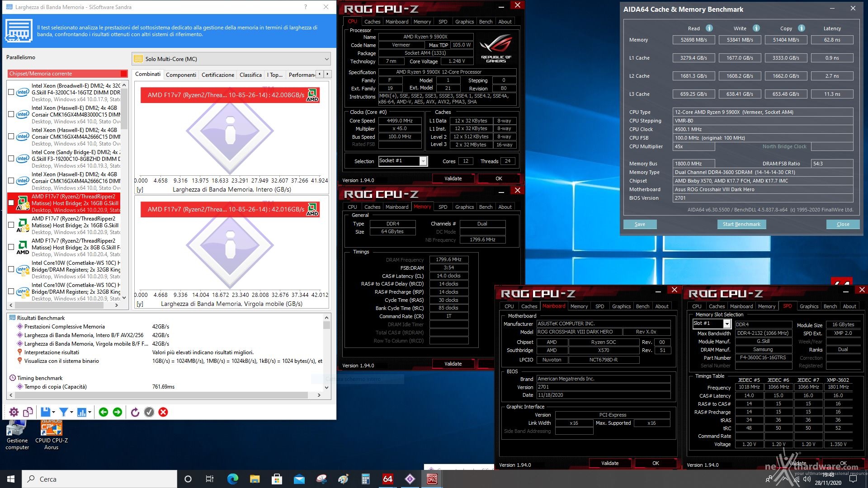This screenshot has width=868, height=488.
Task: Check the first Intel Core10W Cometlake-WS entry
Action: click(11, 269)
